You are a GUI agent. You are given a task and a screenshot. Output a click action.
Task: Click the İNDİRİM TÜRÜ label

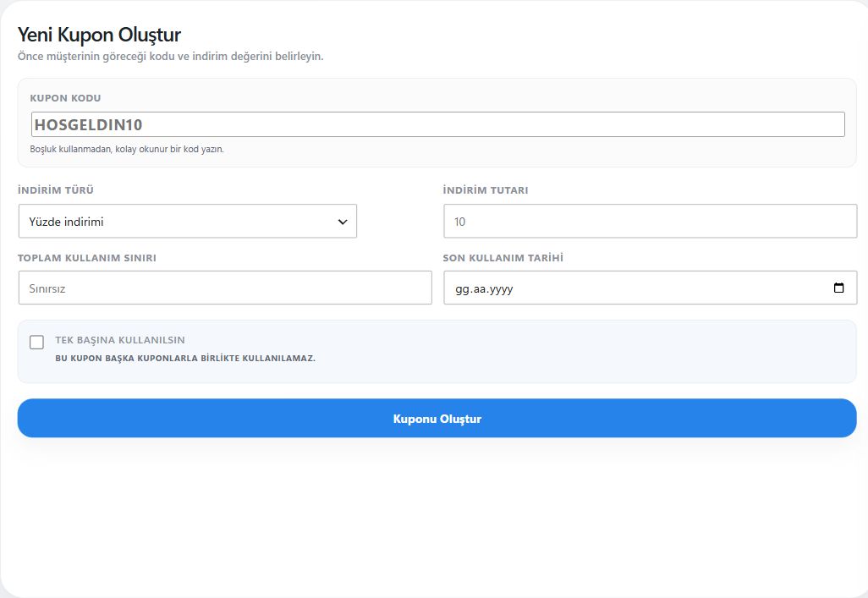pos(55,190)
